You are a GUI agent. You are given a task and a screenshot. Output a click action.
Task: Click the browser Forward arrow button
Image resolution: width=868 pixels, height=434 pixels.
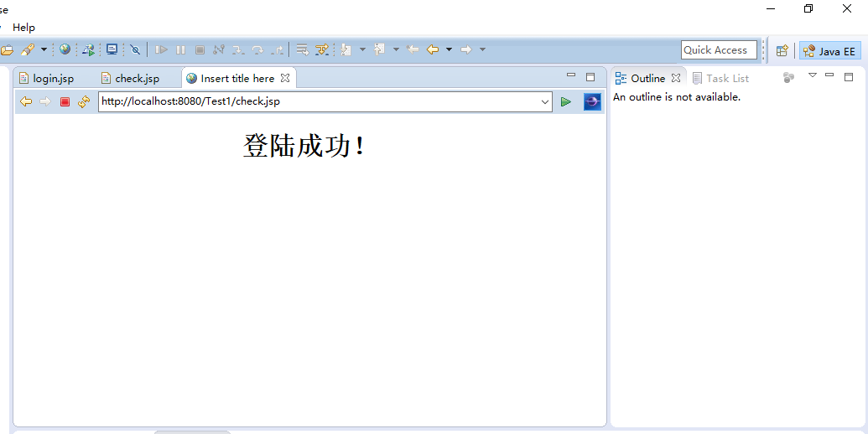[x=45, y=101]
